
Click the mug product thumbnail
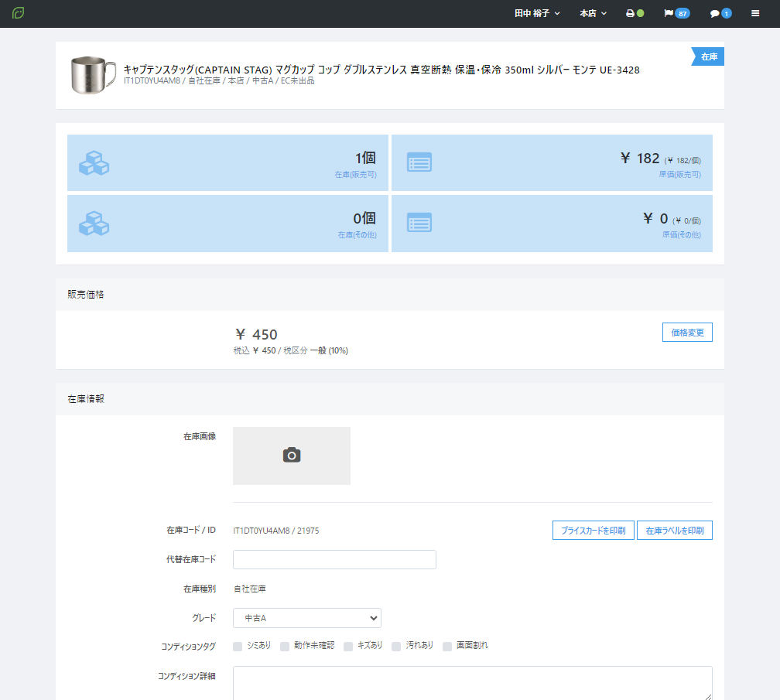[x=94, y=75]
